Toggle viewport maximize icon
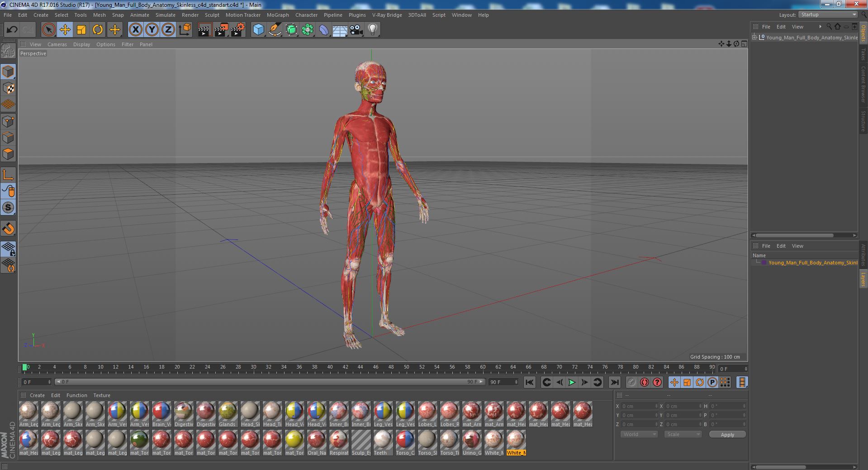This screenshot has width=868, height=470. (744, 44)
